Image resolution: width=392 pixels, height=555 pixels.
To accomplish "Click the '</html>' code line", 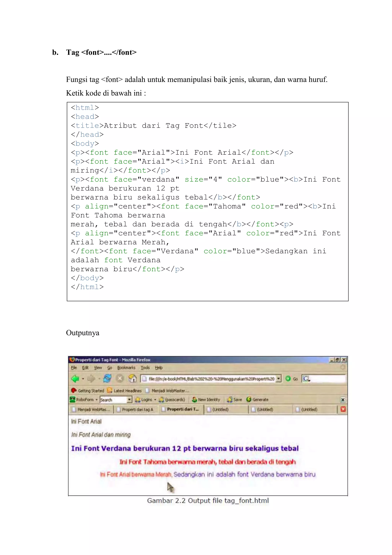I will tap(87, 287).
